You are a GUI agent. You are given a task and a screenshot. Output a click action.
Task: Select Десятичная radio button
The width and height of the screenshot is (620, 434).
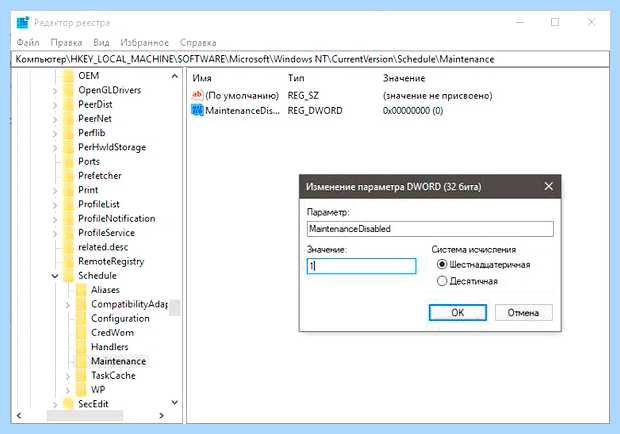[x=442, y=281]
